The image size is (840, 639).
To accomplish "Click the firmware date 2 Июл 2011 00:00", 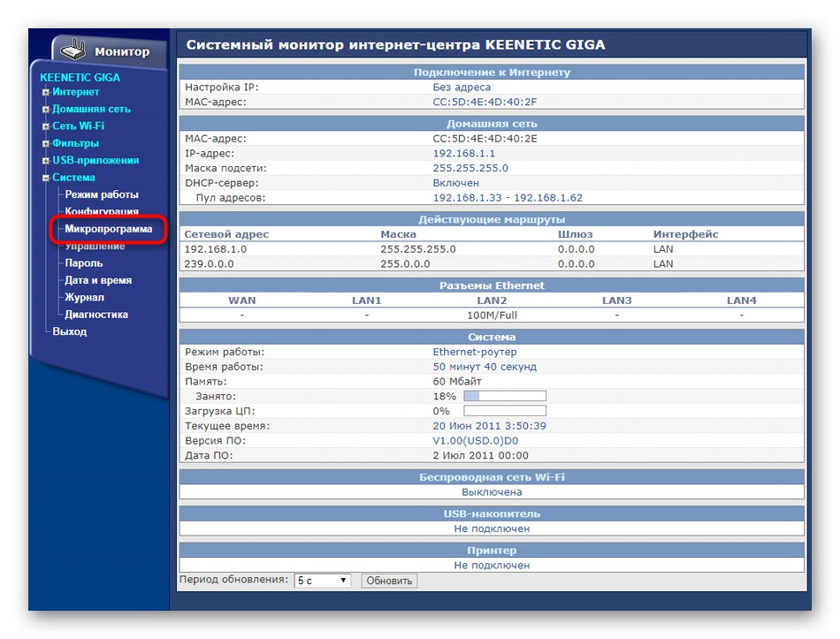I will tap(480, 455).
